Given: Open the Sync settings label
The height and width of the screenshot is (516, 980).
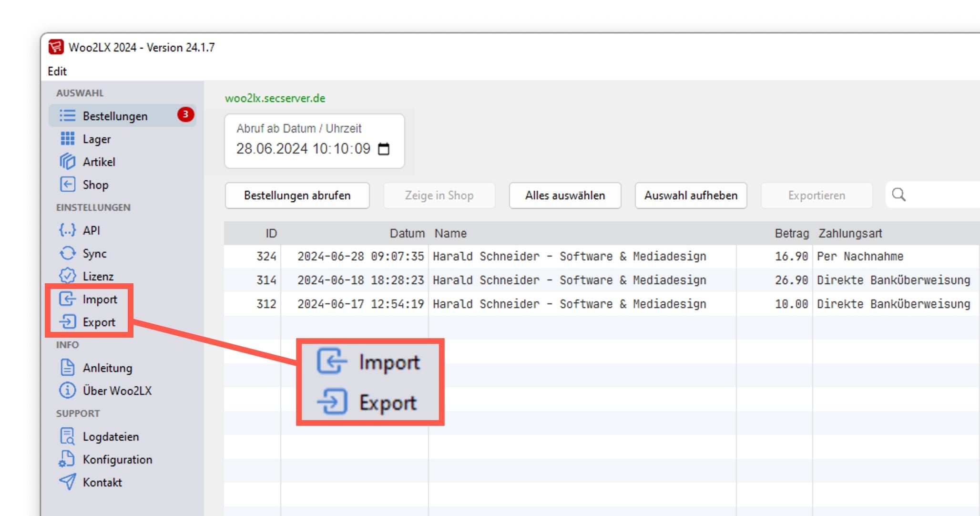Looking at the screenshot, I should point(95,253).
